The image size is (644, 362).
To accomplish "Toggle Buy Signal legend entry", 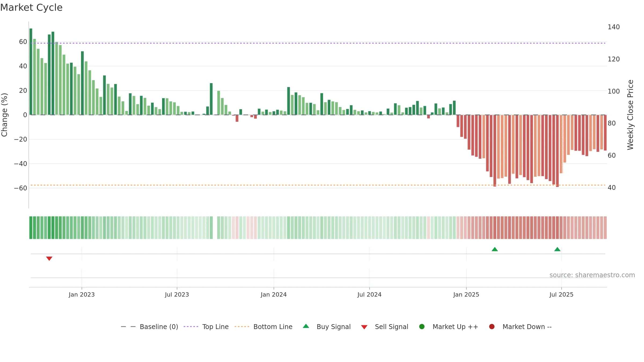I will tap(327, 327).
